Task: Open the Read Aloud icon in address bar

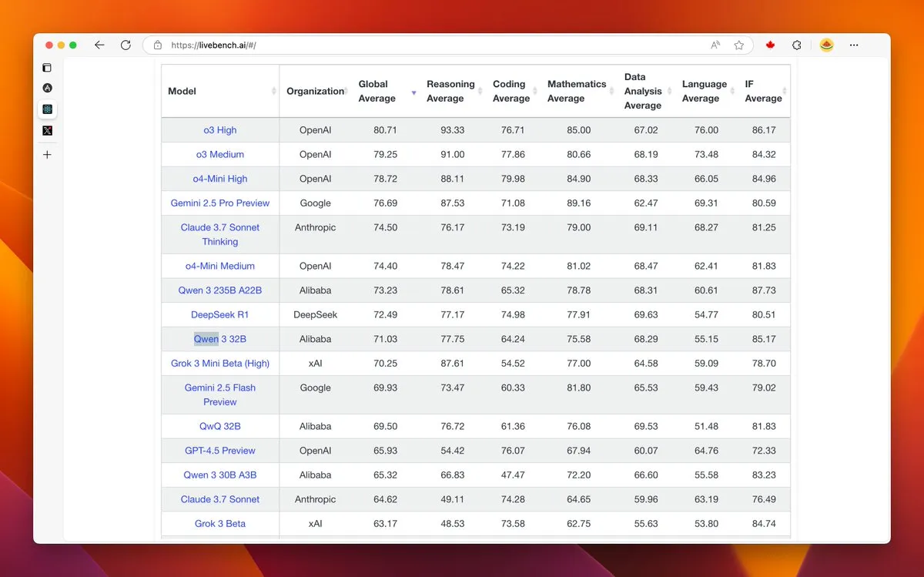Action: pos(715,45)
